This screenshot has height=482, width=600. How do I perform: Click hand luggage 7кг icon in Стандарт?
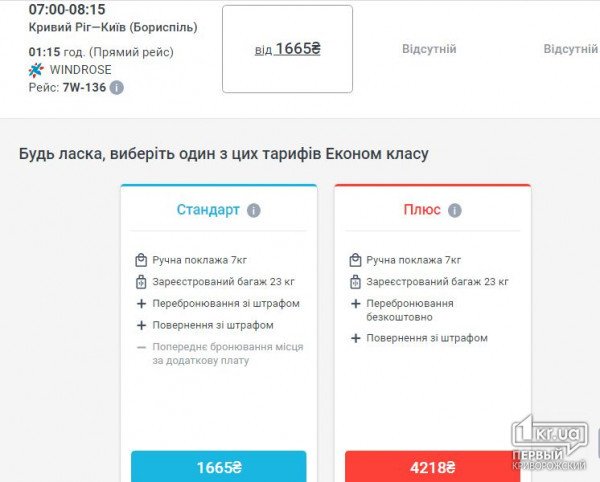point(141,260)
